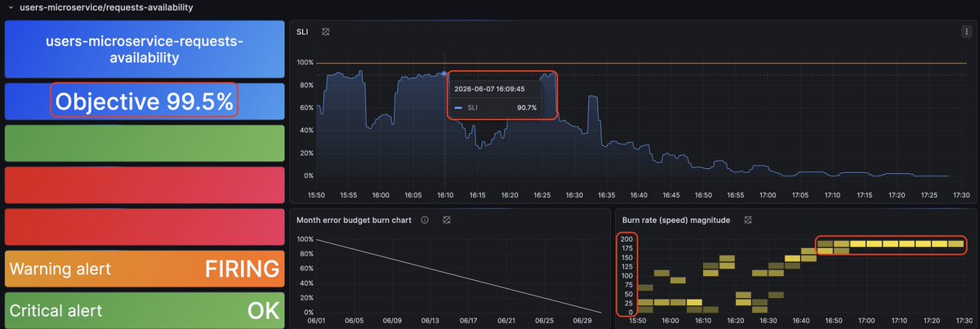Screen dimensions: 980x329
Task: Click the 17:05 tick on SLI time axis
Action: (800, 195)
